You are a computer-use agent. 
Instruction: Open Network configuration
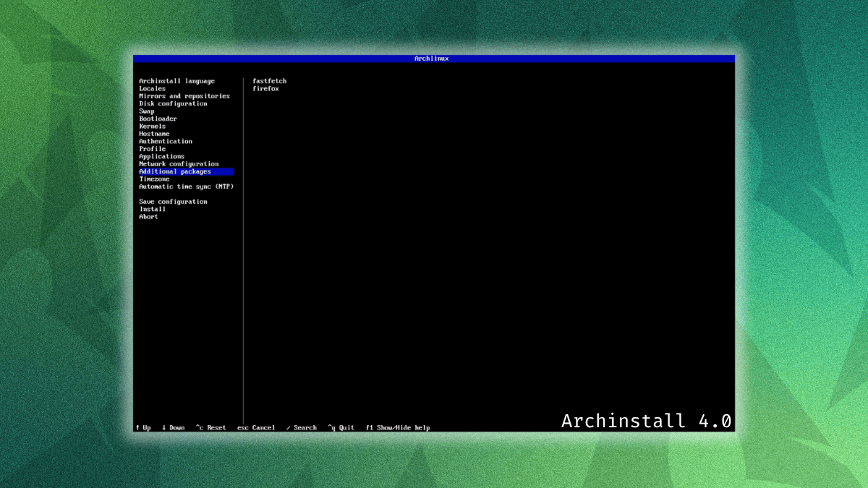click(177, 163)
